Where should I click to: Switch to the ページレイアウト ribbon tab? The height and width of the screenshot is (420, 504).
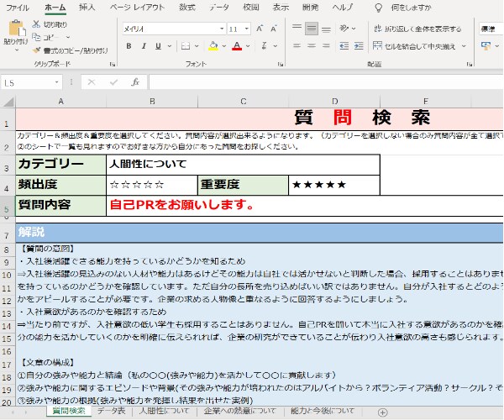click(137, 7)
